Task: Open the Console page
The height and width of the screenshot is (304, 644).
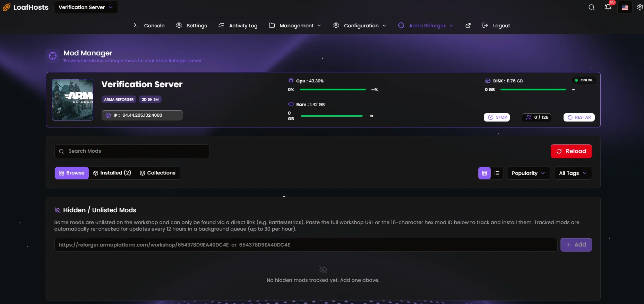Action: coord(149,26)
